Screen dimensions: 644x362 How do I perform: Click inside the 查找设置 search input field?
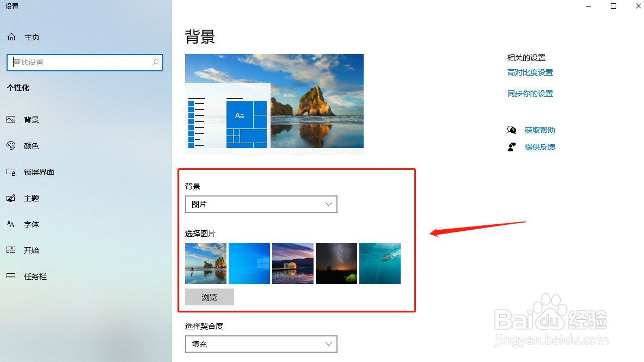(x=82, y=62)
